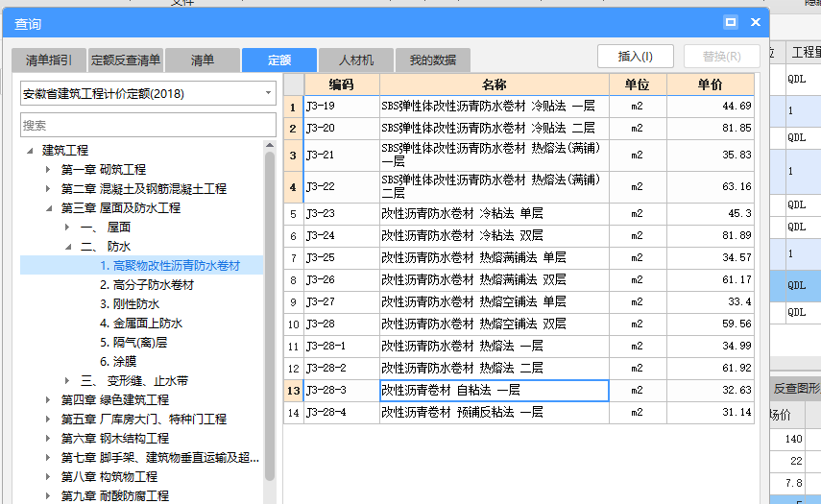
Task: Click 改性沥青防水卷材 热熔法 二层 cell
Action: pyautogui.click(x=495, y=368)
